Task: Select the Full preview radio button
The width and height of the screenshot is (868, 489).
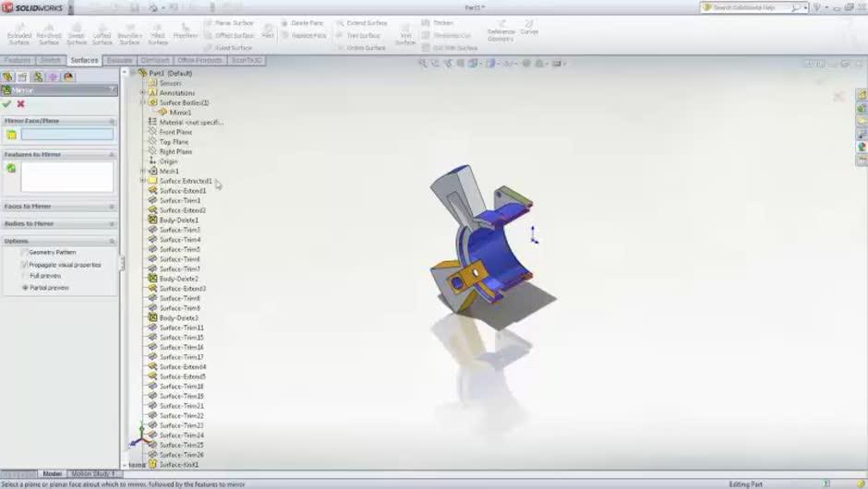Action: pos(25,276)
